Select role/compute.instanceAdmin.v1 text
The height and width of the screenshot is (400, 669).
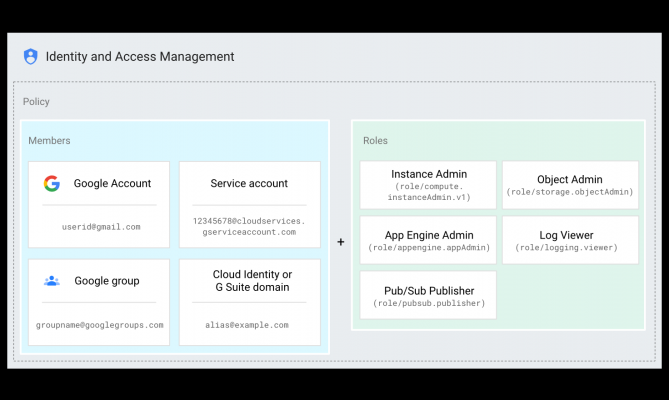pos(429,192)
